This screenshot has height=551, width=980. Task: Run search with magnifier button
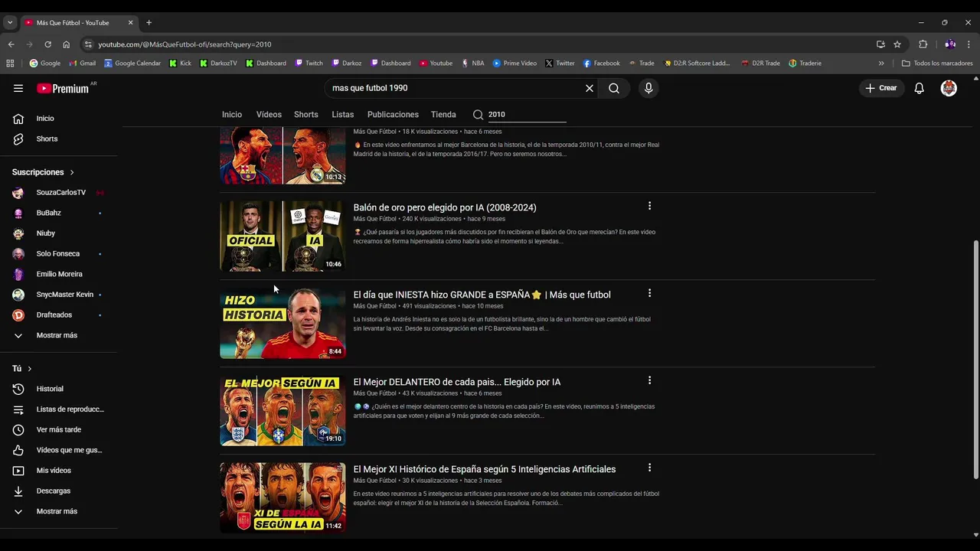click(x=614, y=88)
